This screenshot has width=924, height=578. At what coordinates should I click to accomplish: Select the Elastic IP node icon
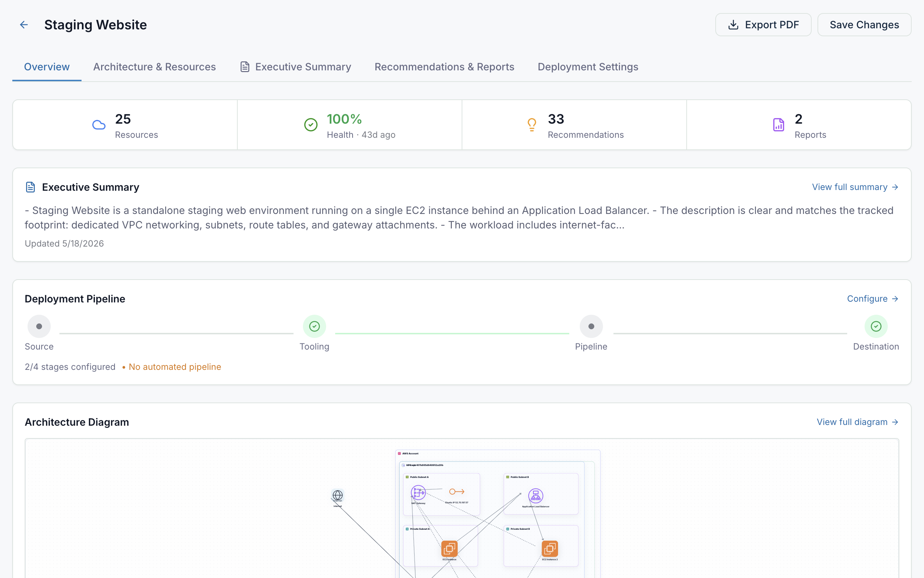pos(457,492)
